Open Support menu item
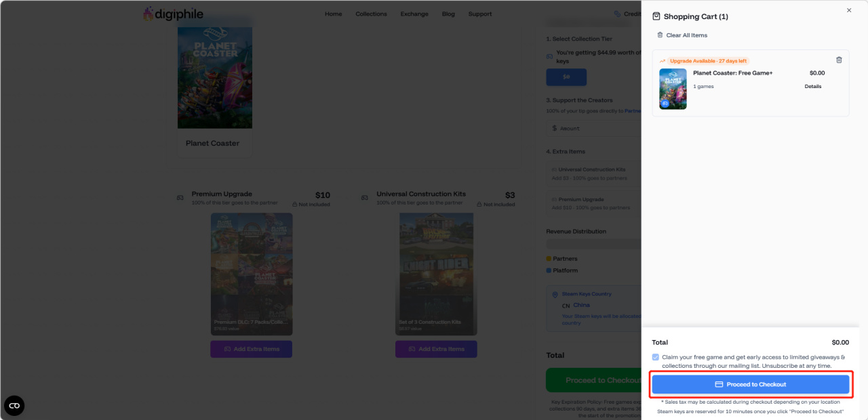This screenshot has height=420, width=868. [480, 14]
